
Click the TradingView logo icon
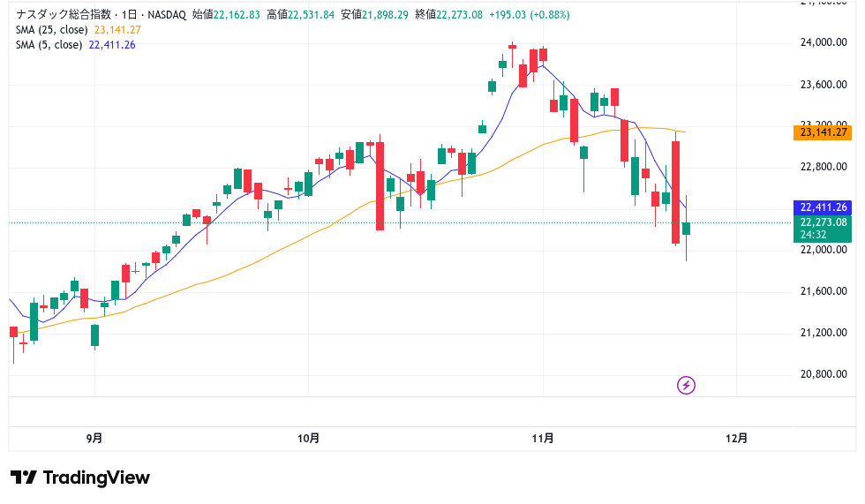tap(24, 478)
